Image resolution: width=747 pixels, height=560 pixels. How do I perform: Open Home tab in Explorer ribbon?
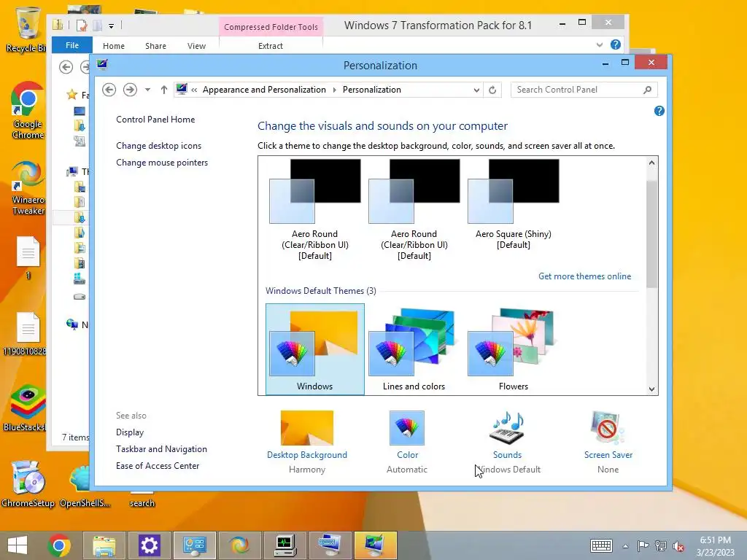coord(113,46)
